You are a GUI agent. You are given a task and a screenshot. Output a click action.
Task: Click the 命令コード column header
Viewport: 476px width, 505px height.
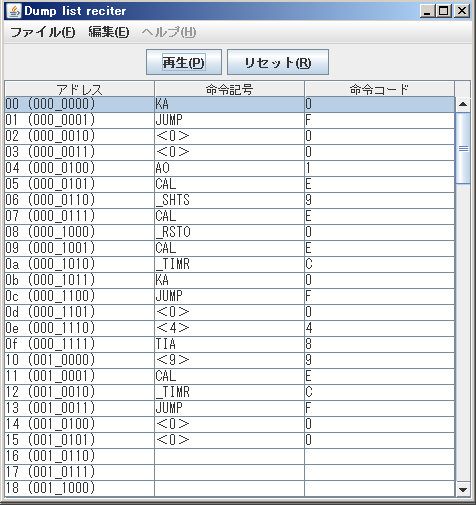click(379, 89)
